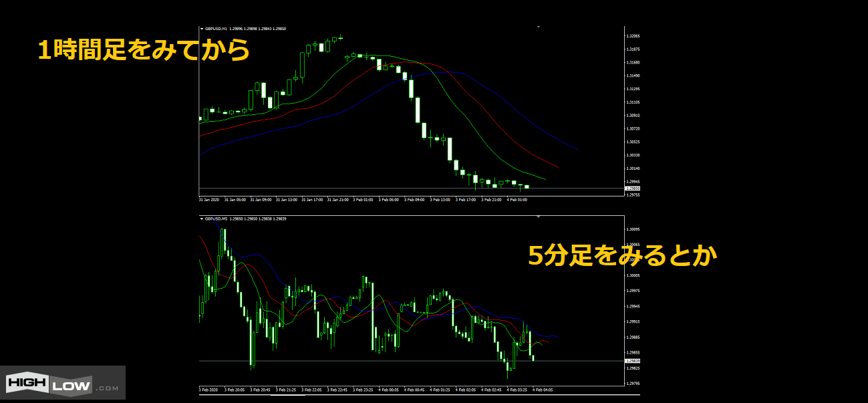Screen dimensions: 868x403
Task: Click the "5分足をみるとか" caption text
Action: pyautogui.click(x=622, y=255)
